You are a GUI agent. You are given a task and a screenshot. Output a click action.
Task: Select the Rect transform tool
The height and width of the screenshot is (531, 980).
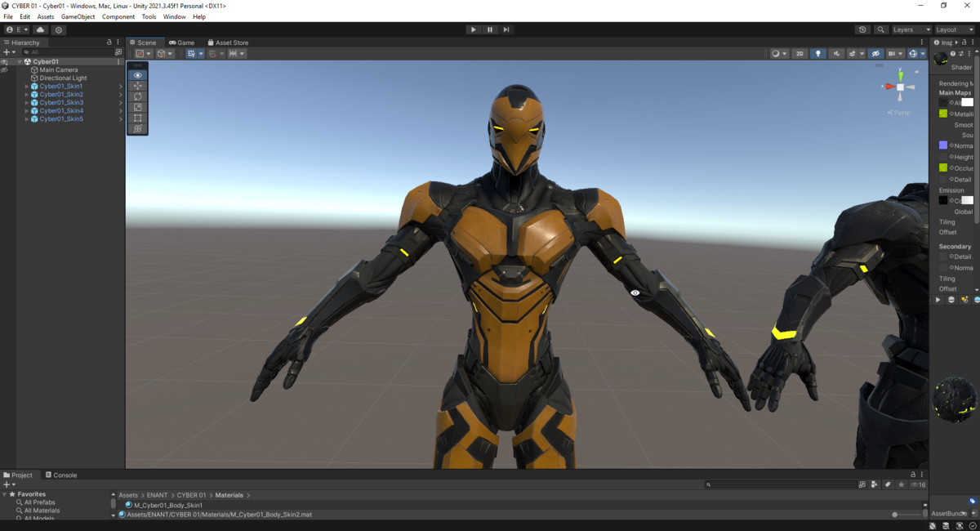[137, 117]
